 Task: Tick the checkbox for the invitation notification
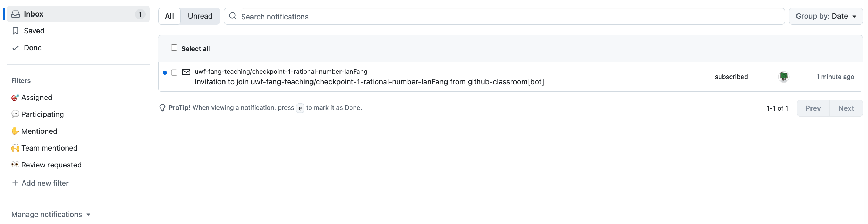click(174, 73)
